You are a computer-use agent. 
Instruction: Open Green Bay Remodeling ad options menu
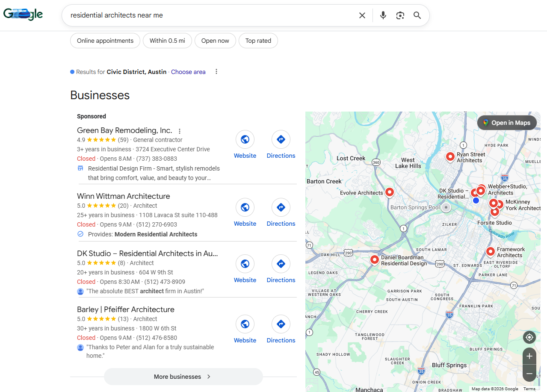point(180,131)
